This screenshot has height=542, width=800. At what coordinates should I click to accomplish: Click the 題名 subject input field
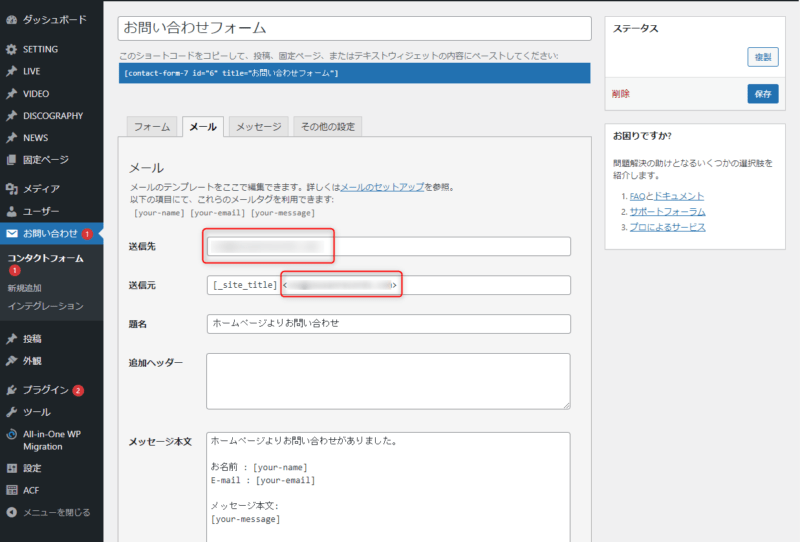click(388, 324)
